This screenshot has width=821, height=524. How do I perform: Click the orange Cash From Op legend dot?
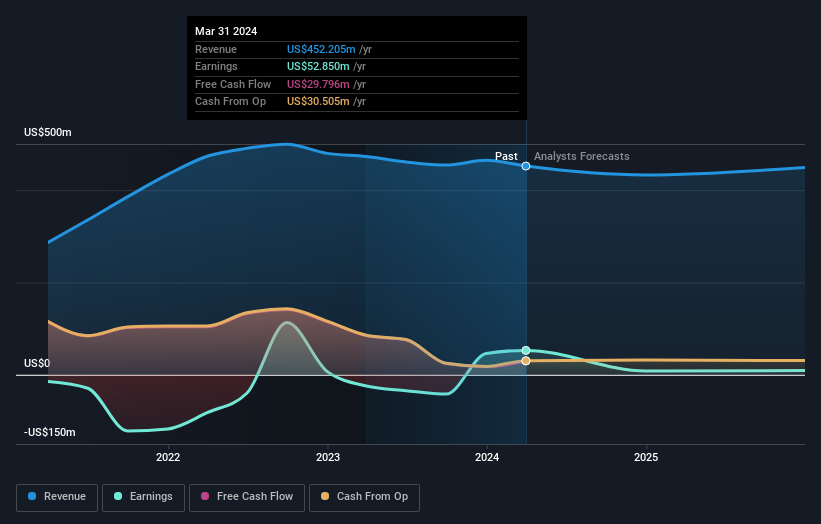coord(325,496)
